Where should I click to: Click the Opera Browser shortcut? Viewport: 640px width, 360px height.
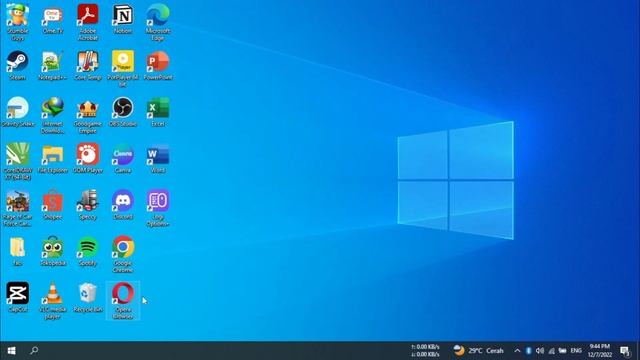pyautogui.click(x=123, y=301)
